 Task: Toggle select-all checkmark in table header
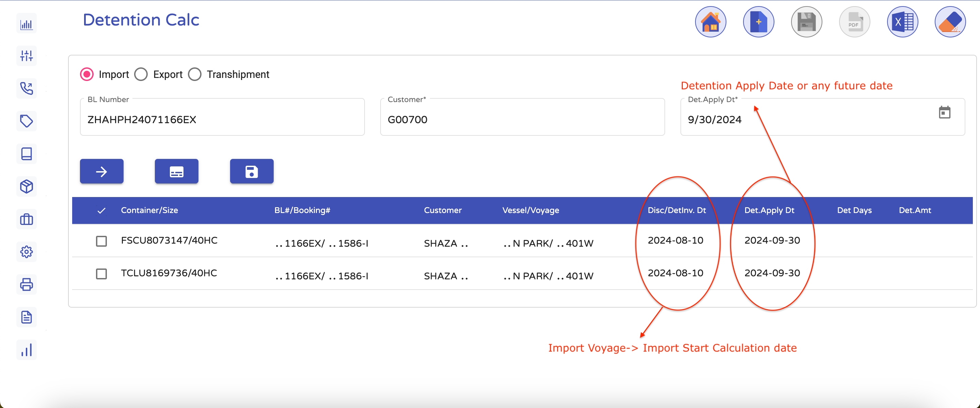(101, 210)
